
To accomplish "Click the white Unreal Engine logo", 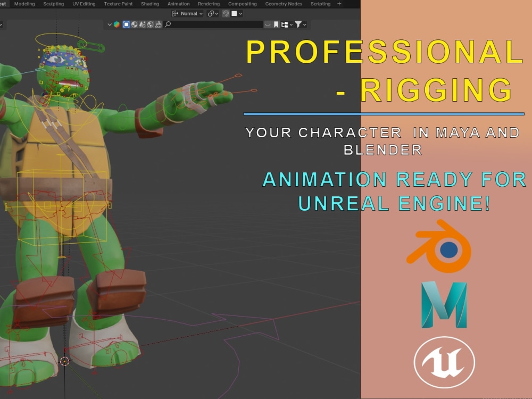I will [x=444, y=362].
